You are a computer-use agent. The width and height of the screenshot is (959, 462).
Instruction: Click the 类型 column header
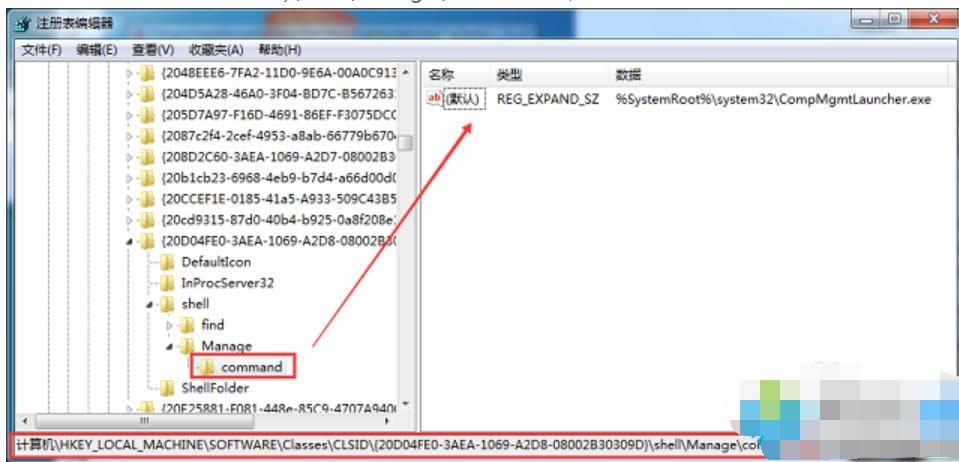[x=509, y=75]
